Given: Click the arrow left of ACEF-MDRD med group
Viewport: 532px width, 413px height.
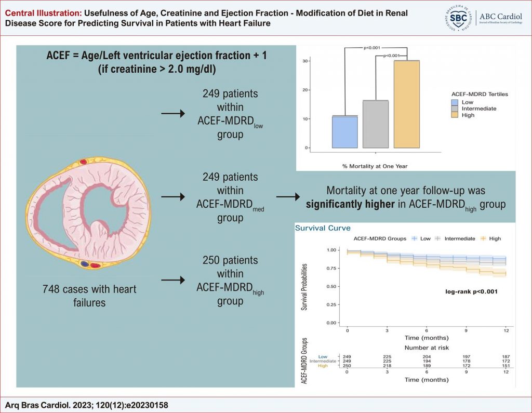Looking at the screenshot, I should pyautogui.click(x=173, y=197).
